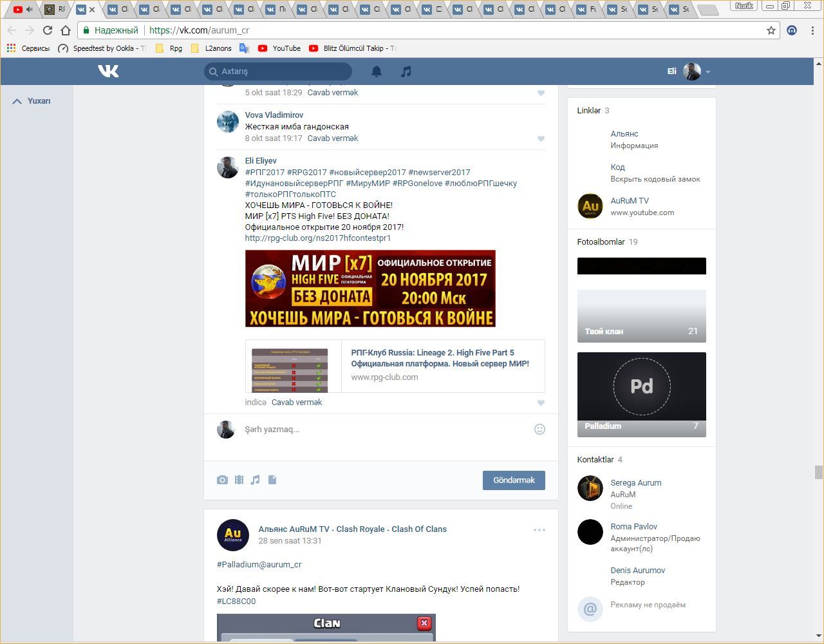Click Chrome's home button

coord(65,30)
